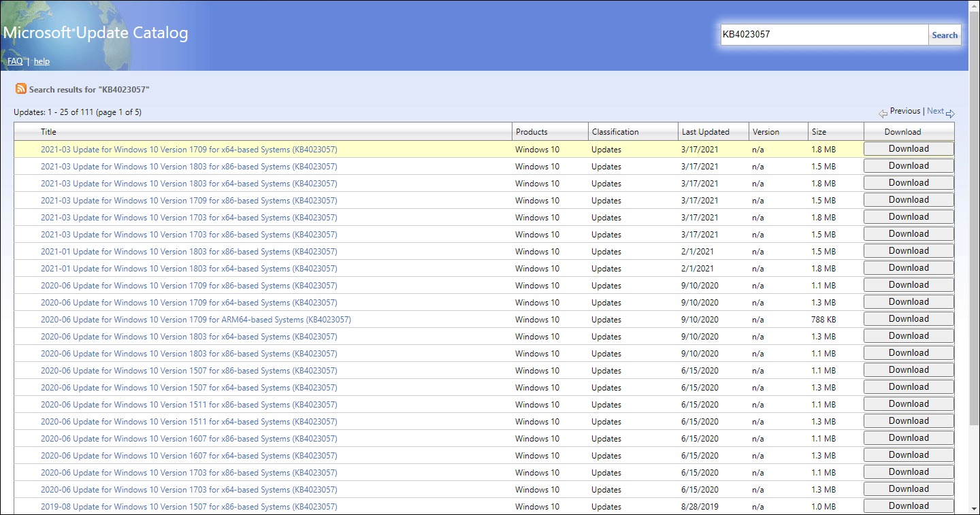Open 2020-06 Update Version 1703 x64 link
Image resolution: width=980 pixels, height=515 pixels.
(x=189, y=490)
